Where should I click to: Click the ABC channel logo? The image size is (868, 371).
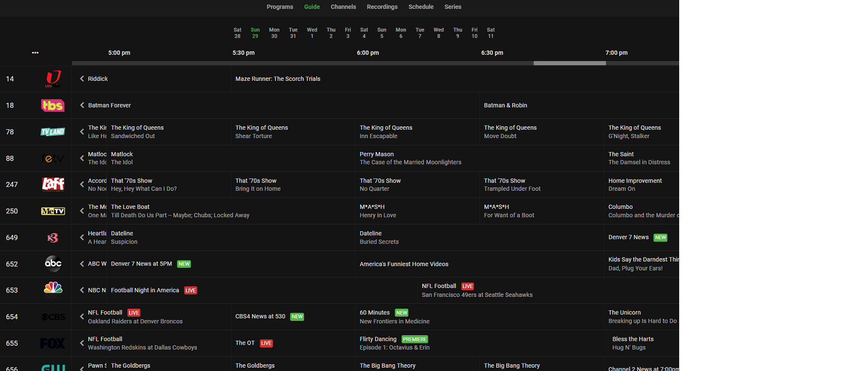point(53,264)
